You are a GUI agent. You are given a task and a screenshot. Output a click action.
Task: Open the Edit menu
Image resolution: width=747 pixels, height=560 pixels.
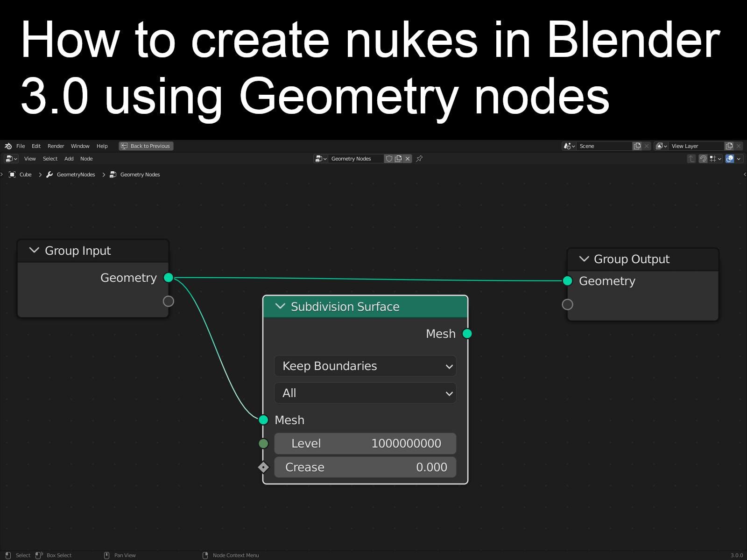point(36,146)
